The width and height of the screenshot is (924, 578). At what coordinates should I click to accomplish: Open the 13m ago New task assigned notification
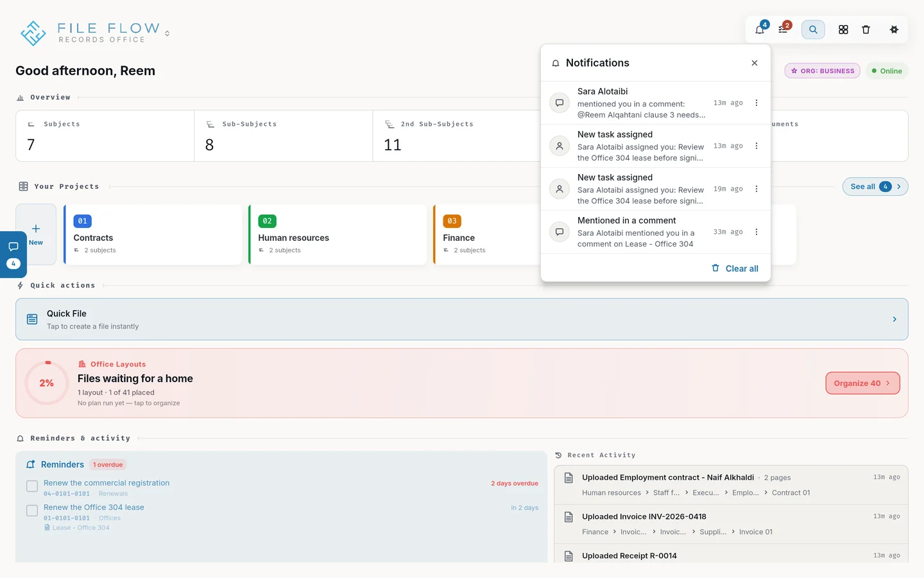coord(655,146)
